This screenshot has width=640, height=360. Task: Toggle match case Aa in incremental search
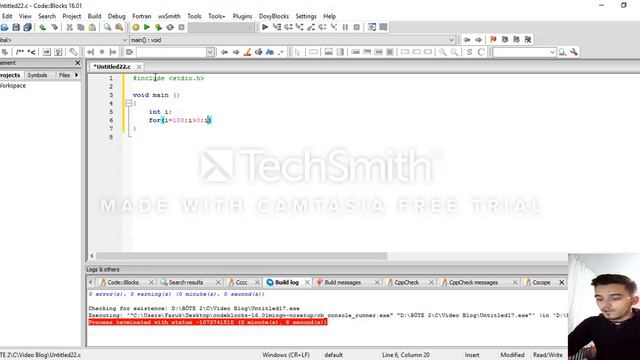270,52
